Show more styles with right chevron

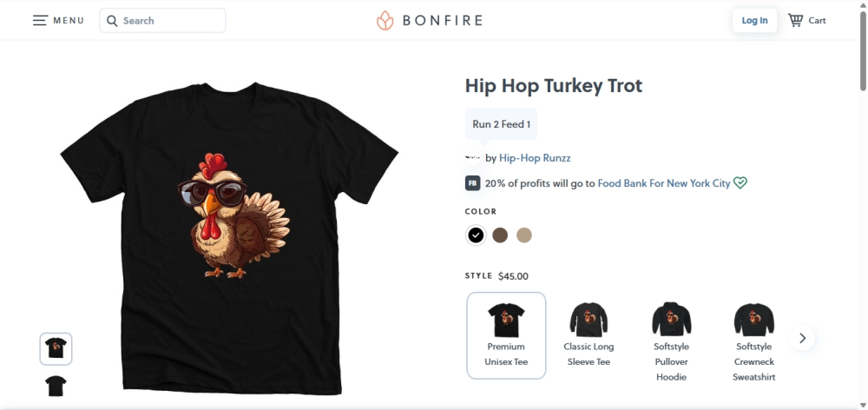pyautogui.click(x=802, y=338)
